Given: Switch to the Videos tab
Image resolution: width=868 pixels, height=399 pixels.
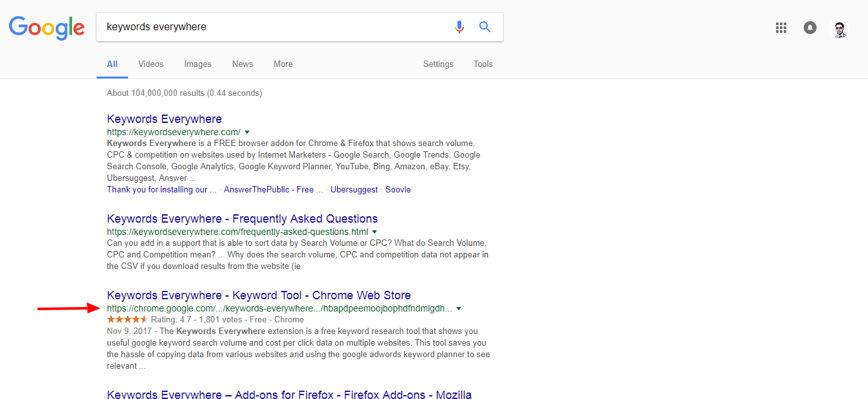Looking at the screenshot, I should pos(151,64).
